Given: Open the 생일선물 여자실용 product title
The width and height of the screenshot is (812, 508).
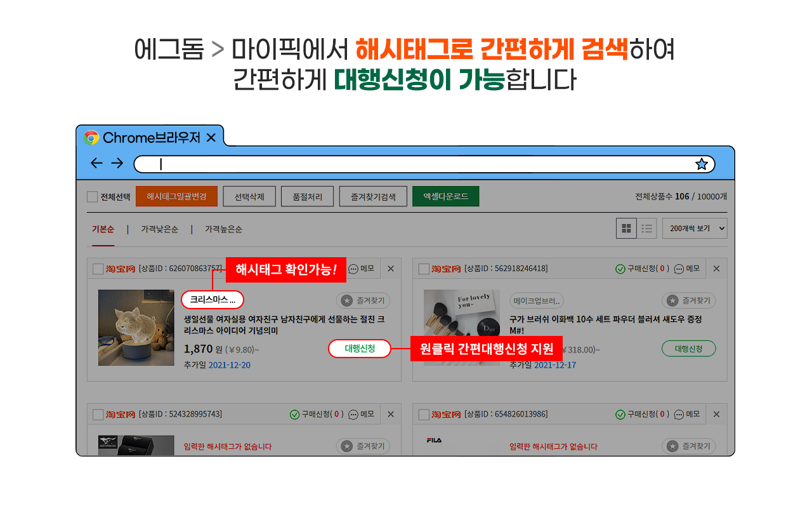Looking at the screenshot, I should tap(284, 325).
